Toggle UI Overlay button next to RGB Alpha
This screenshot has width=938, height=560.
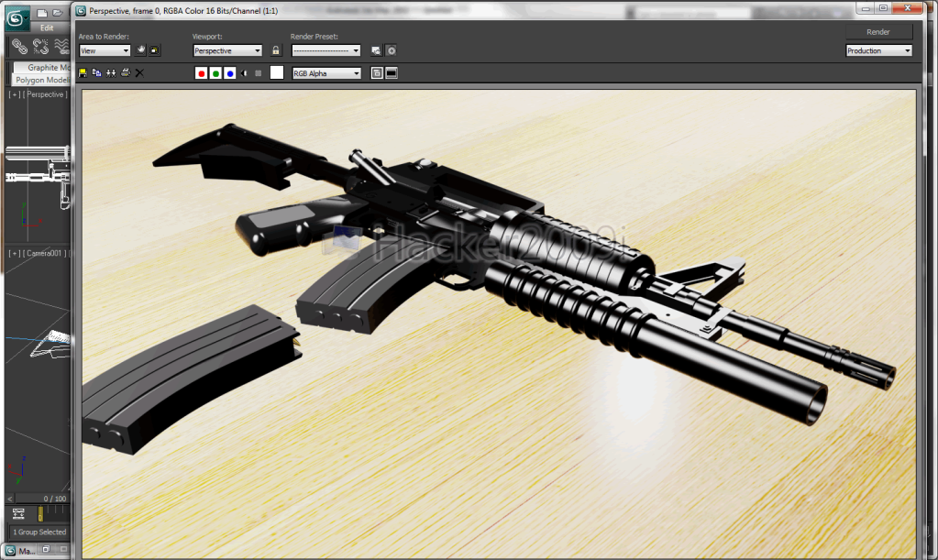377,73
